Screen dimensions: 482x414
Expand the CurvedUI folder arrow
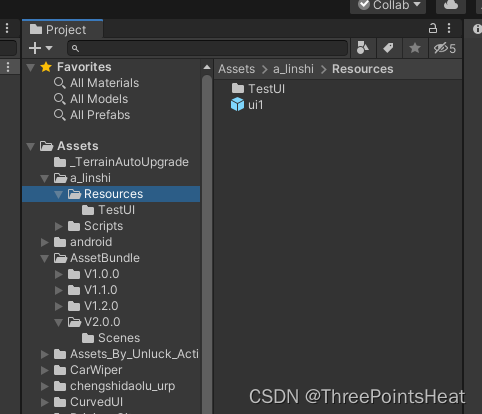point(45,402)
